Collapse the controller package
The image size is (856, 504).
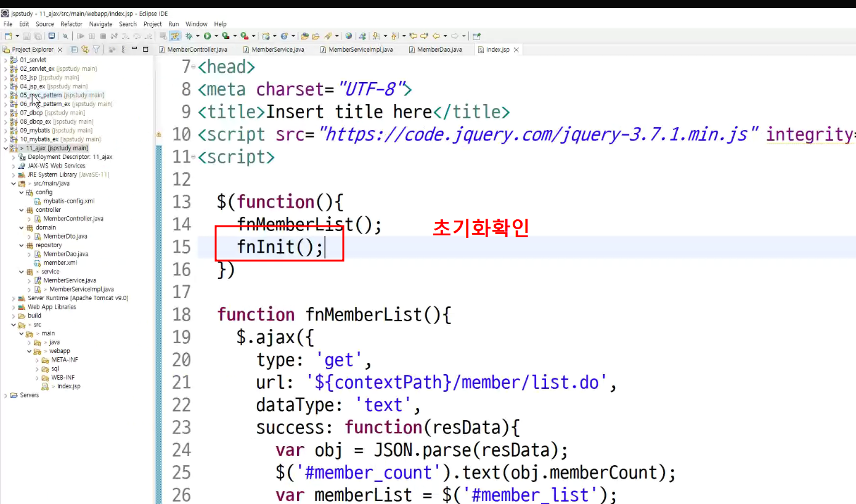(21, 210)
